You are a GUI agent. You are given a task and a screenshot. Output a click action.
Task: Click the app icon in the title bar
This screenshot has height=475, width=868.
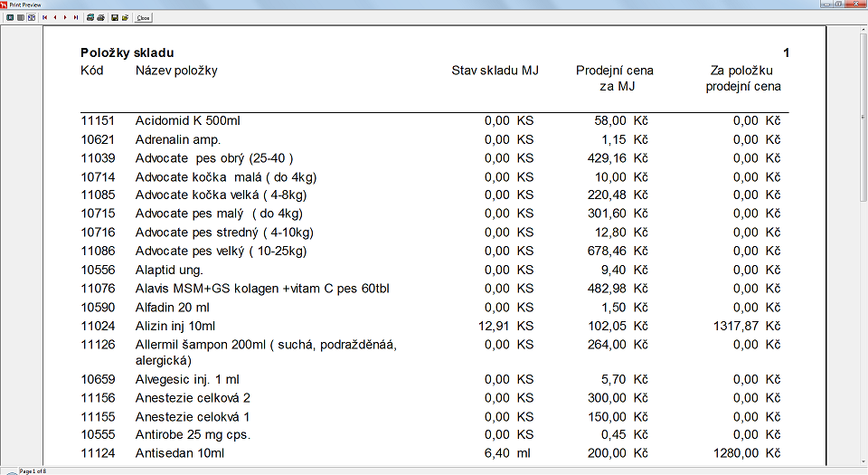pyautogui.click(x=4, y=5)
